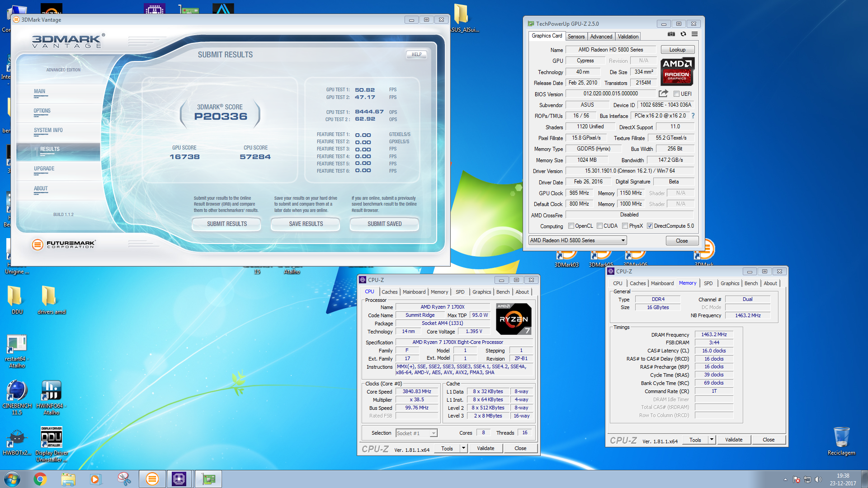Toggle the CUDA checkbox

[599, 226]
